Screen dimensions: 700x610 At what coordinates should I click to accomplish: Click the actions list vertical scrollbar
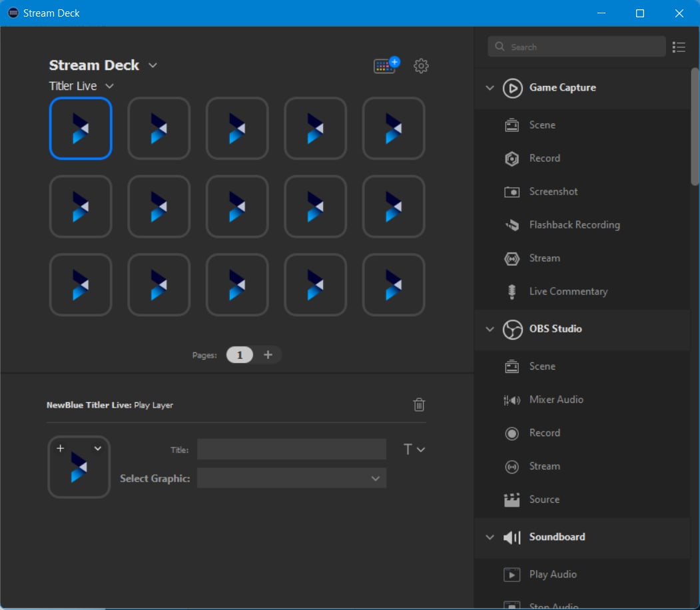click(x=695, y=126)
